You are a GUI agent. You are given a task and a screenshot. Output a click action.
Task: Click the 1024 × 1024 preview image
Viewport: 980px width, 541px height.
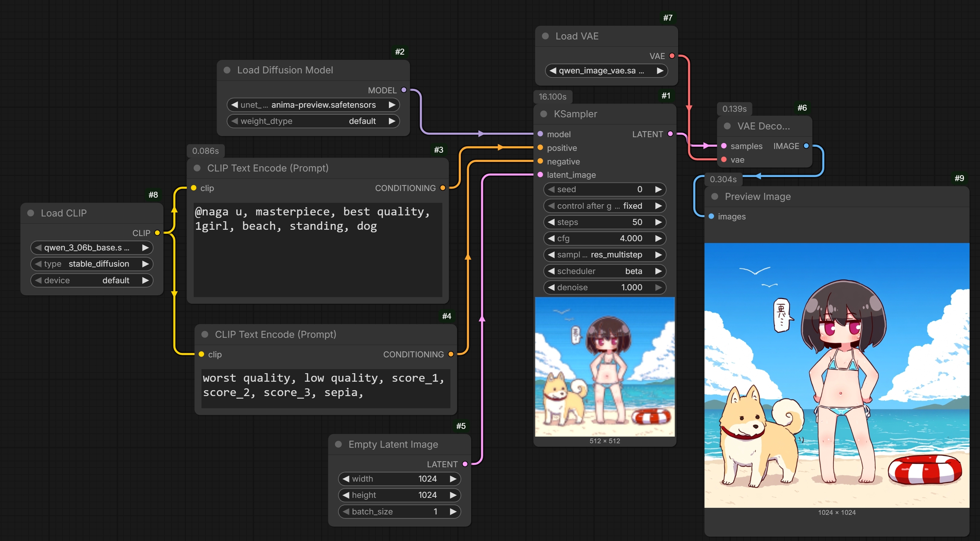coord(836,375)
